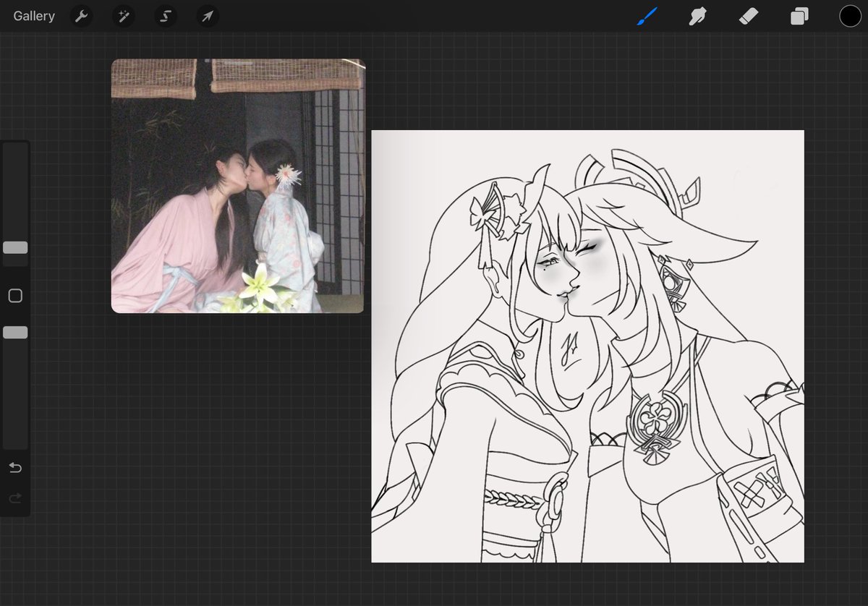The image size is (868, 606).
Task: Activate the Transform arrow tool
Action: (x=208, y=16)
